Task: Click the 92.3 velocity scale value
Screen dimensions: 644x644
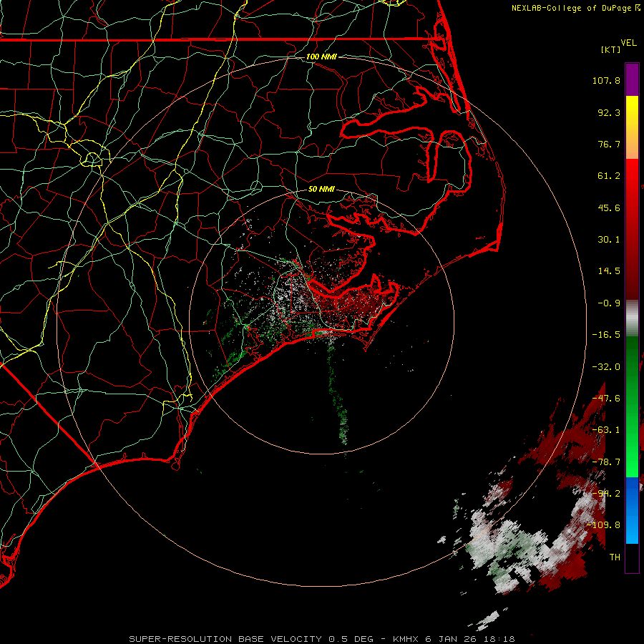Action: click(609, 112)
